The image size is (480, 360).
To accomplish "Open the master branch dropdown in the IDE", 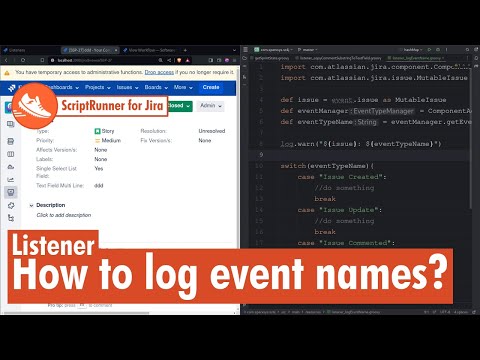I will (x=307, y=50).
